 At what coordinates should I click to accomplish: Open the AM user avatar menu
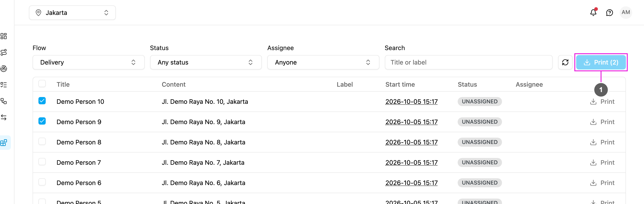(626, 12)
